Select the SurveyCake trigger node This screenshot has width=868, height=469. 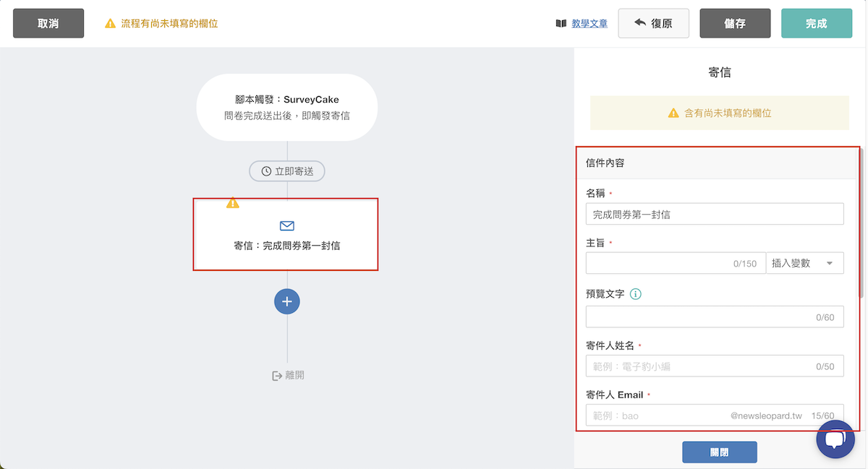[x=287, y=107]
